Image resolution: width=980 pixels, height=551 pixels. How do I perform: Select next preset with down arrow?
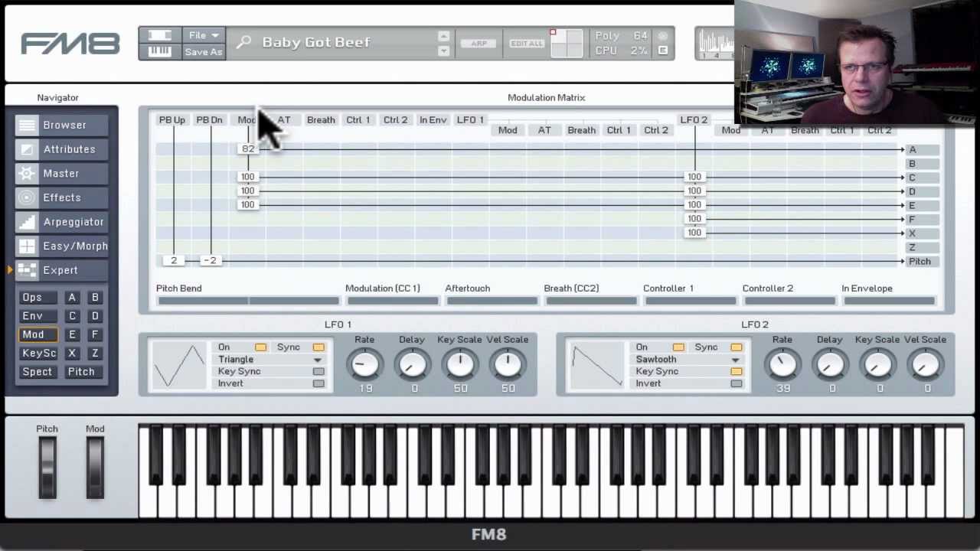tap(443, 51)
